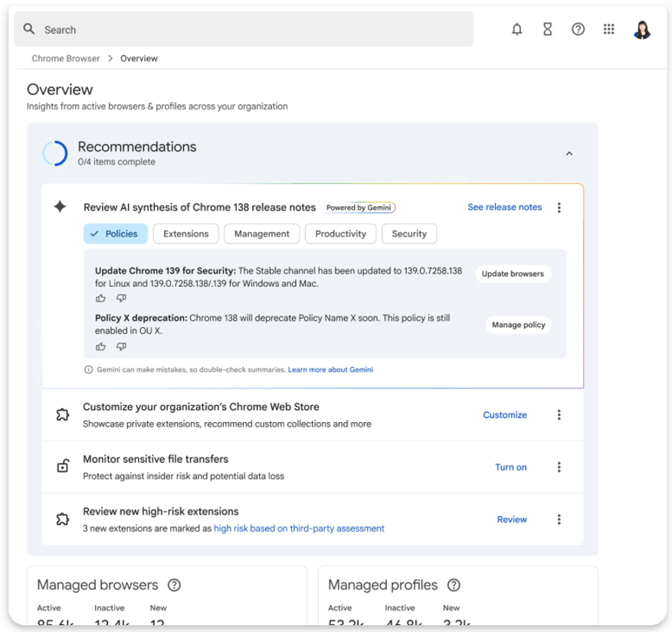This screenshot has width=672, height=632.
Task: Select the Management filter chip
Action: (261, 234)
